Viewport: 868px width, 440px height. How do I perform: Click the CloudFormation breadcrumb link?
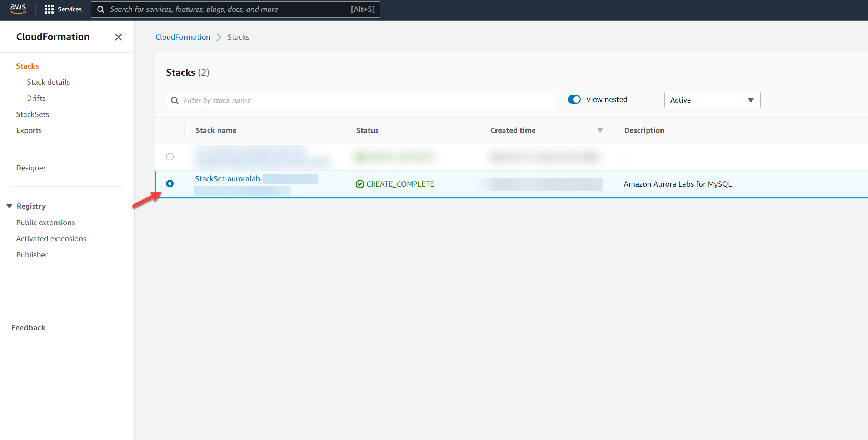click(x=183, y=37)
